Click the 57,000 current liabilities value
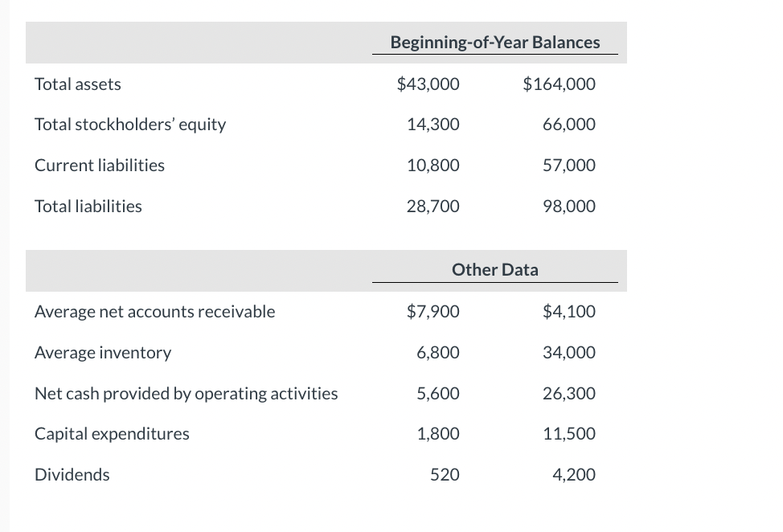The image size is (783, 532). 569,166
